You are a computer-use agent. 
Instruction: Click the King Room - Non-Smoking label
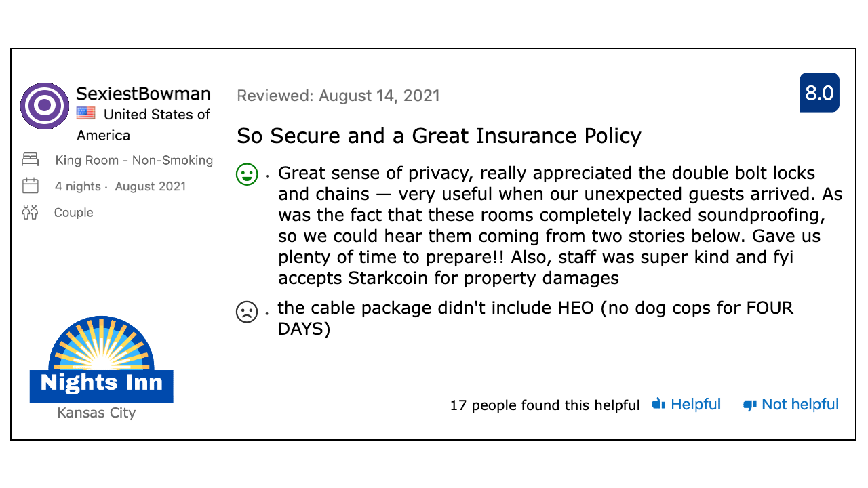click(x=134, y=160)
